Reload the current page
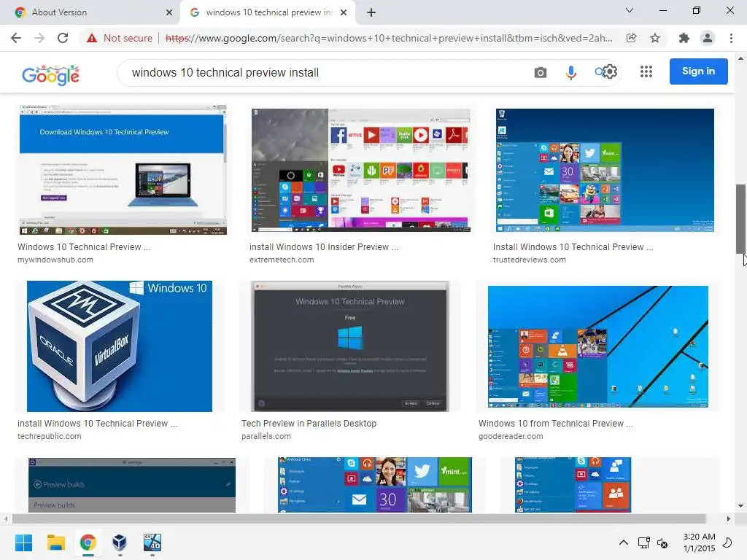The width and height of the screenshot is (747, 560). pyautogui.click(x=63, y=38)
